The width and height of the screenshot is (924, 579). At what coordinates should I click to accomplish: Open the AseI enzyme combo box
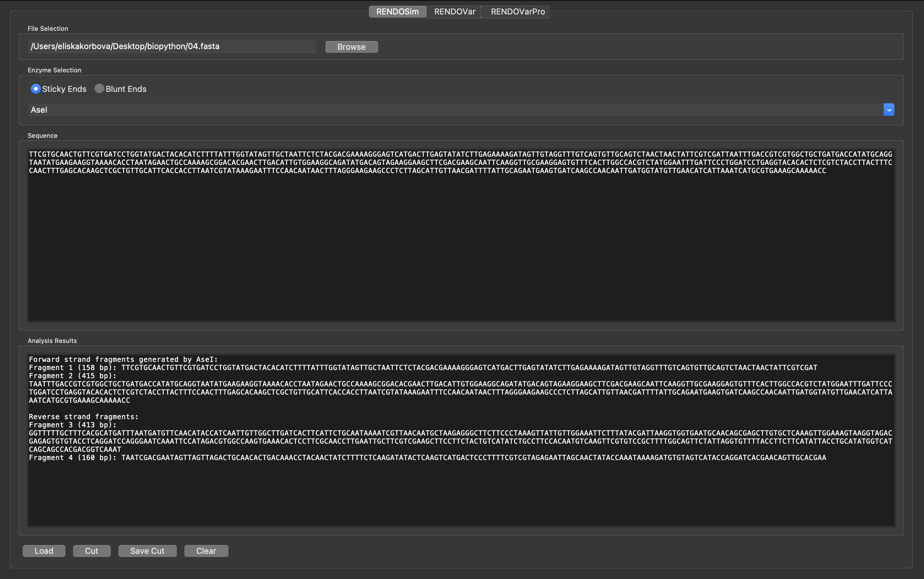tap(461, 110)
